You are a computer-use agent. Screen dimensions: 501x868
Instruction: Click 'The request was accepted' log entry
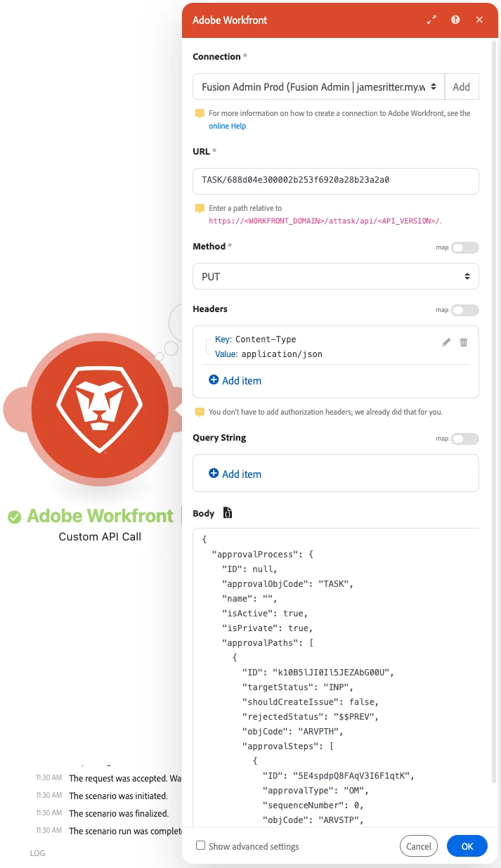pos(125,778)
